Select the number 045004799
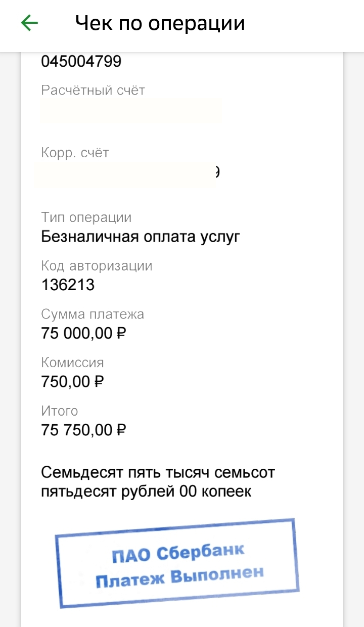Image resolution: width=364 pixels, height=627 pixels. [81, 62]
